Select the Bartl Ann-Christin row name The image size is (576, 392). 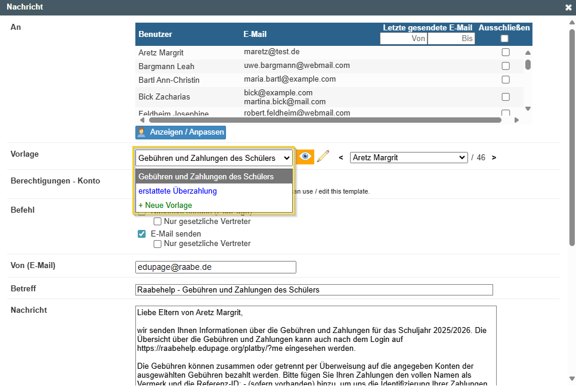169,80
